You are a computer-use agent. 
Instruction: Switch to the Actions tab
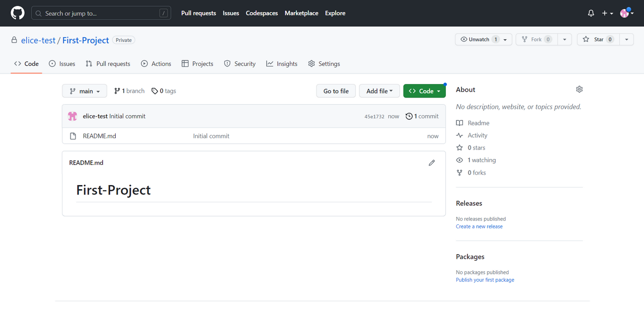156,64
